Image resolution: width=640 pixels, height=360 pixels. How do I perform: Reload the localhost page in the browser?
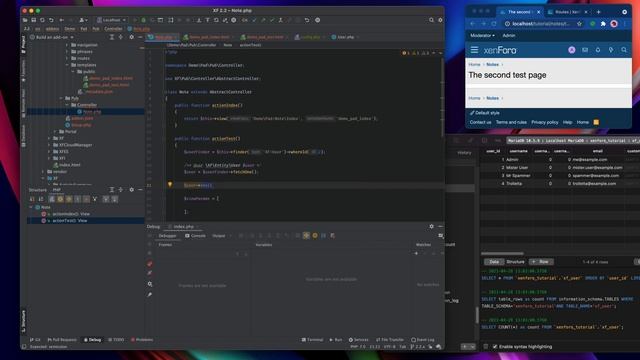coord(493,24)
